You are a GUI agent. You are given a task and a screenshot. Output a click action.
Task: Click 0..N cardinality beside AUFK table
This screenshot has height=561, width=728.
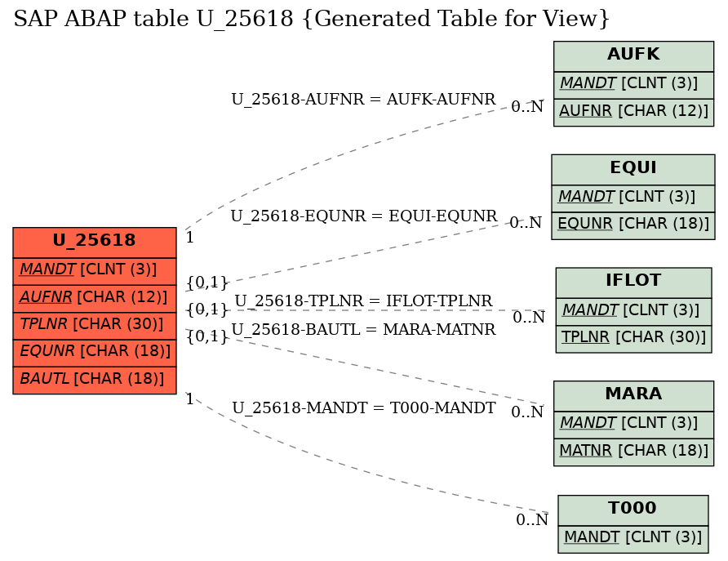tap(527, 107)
